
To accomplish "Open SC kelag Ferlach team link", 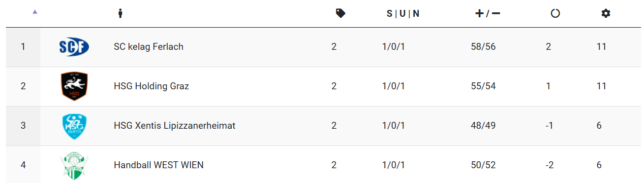I will (x=149, y=47).
